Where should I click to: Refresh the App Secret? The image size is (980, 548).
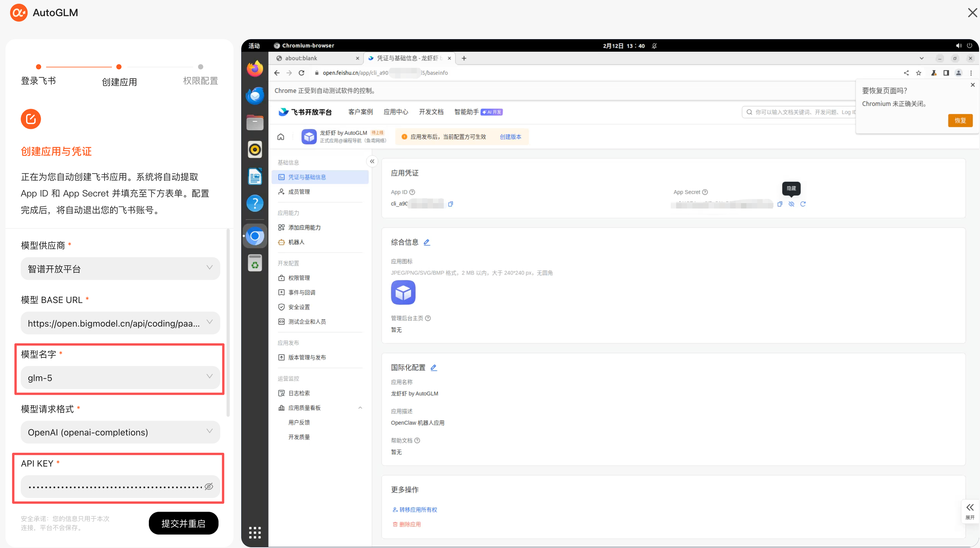click(x=803, y=204)
